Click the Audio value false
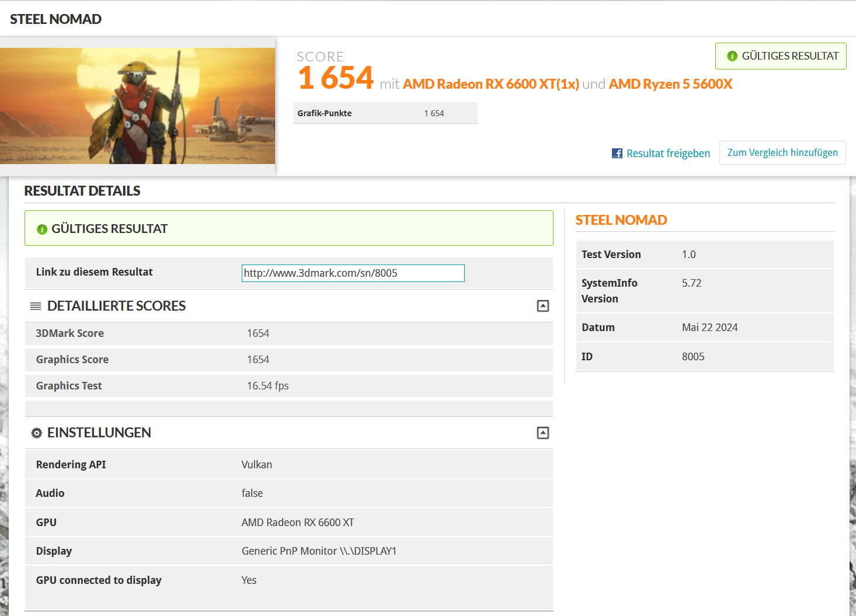This screenshot has width=856, height=616. [252, 493]
